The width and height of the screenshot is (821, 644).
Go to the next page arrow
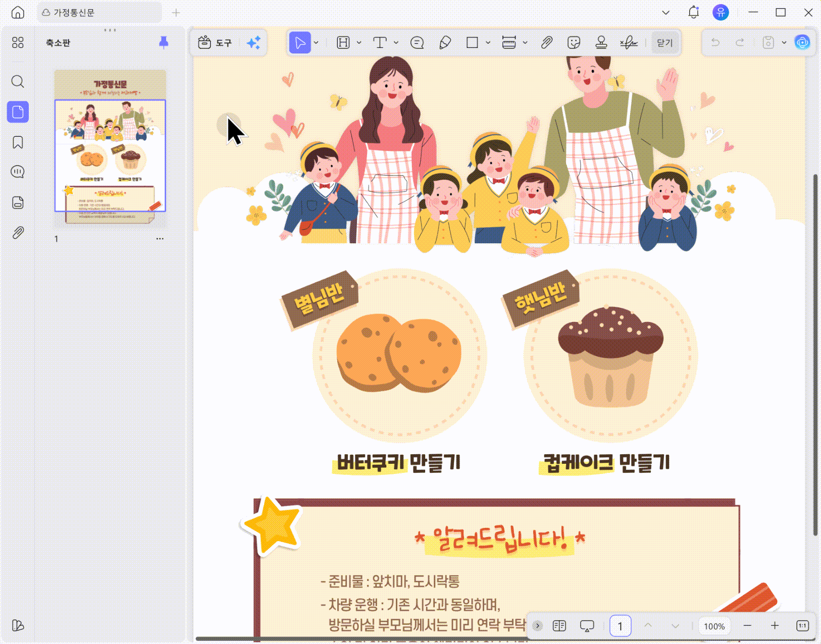(676, 626)
